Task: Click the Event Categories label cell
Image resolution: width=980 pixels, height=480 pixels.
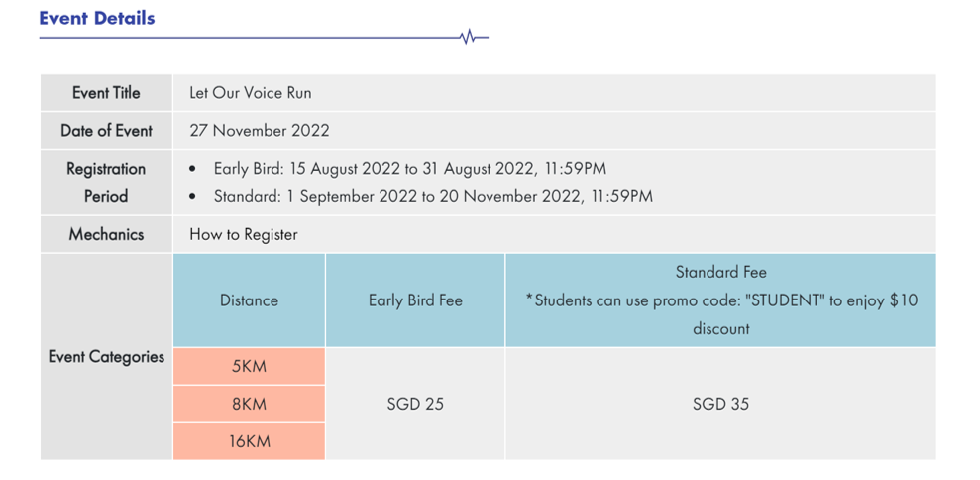Action: coord(106,357)
